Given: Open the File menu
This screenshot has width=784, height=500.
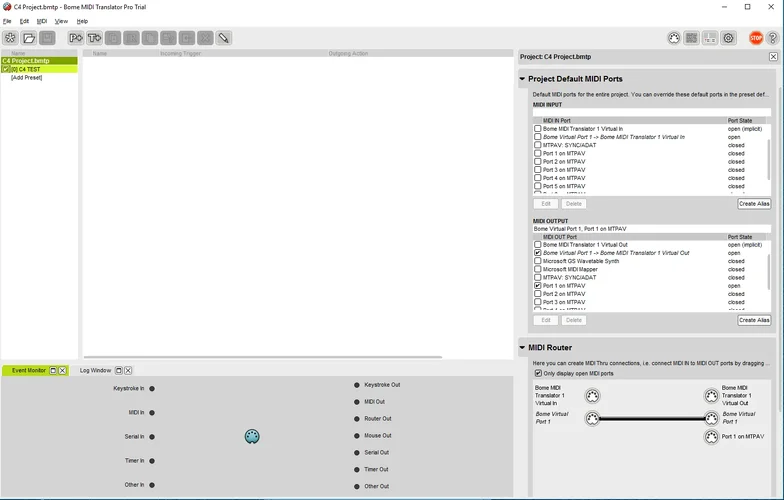Looking at the screenshot, I should 7,21.
